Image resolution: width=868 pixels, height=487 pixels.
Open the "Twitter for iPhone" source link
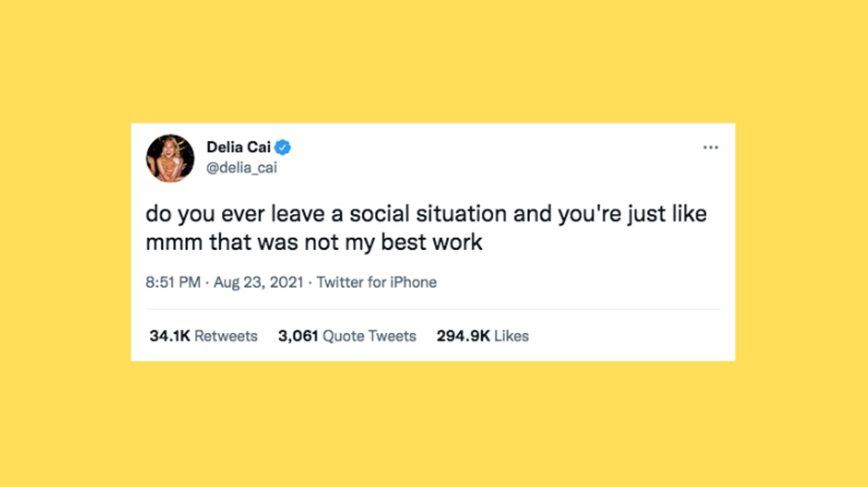tap(376, 282)
